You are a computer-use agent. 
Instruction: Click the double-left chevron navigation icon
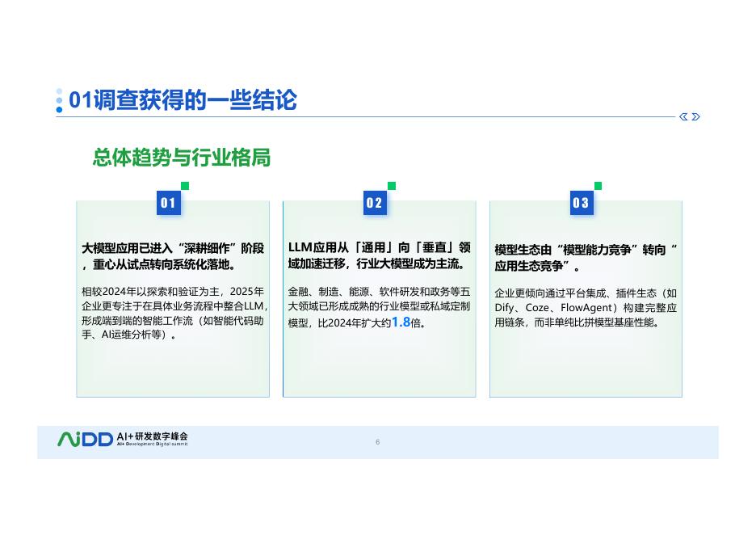[x=683, y=116]
